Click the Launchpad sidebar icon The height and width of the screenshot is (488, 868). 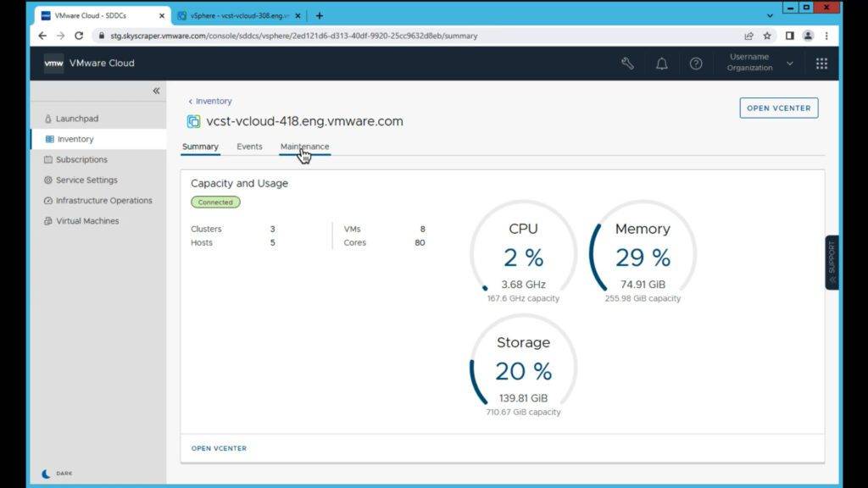coord(48,119)
